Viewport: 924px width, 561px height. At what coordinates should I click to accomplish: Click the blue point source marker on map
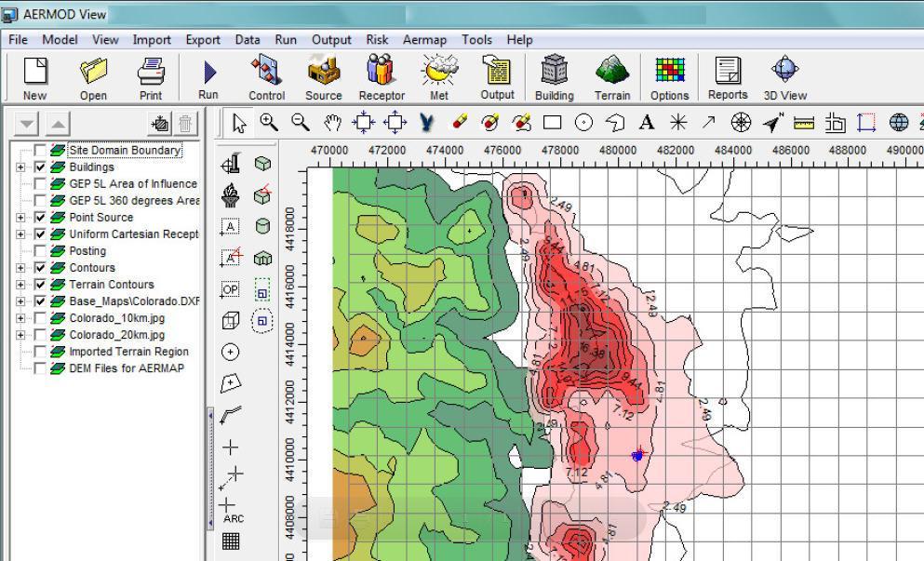[x=637, y=456]
